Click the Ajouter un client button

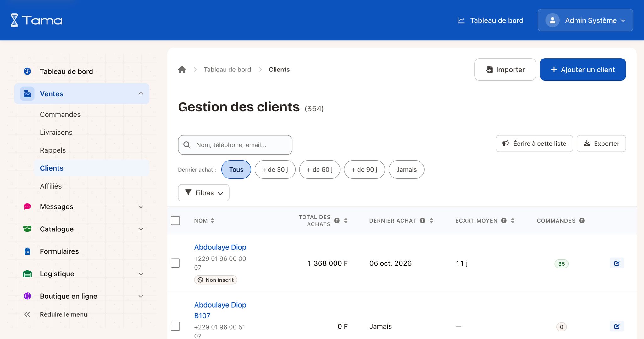click(583, 69)
